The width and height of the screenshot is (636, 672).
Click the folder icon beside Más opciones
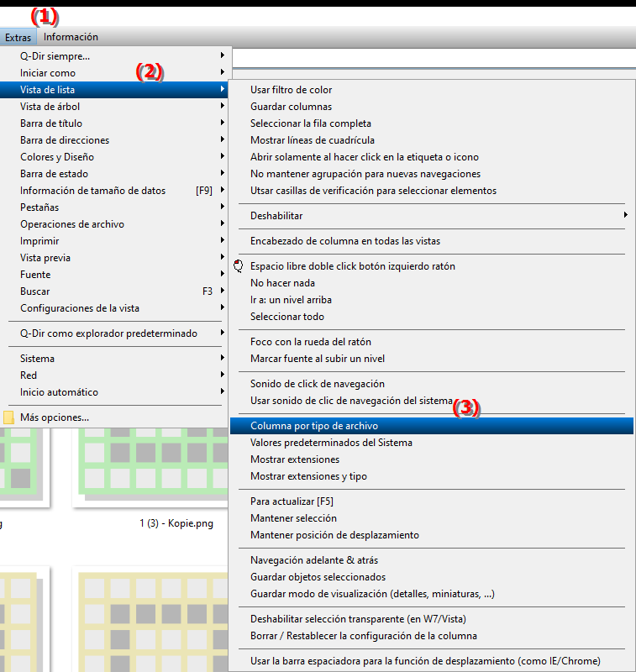coord(8,417)
